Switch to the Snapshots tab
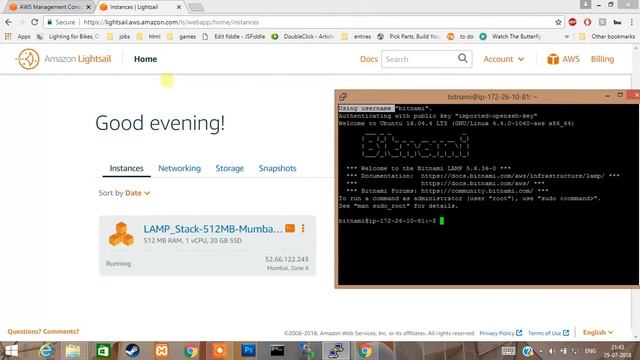640x360 pixels. tap(278, 168)
